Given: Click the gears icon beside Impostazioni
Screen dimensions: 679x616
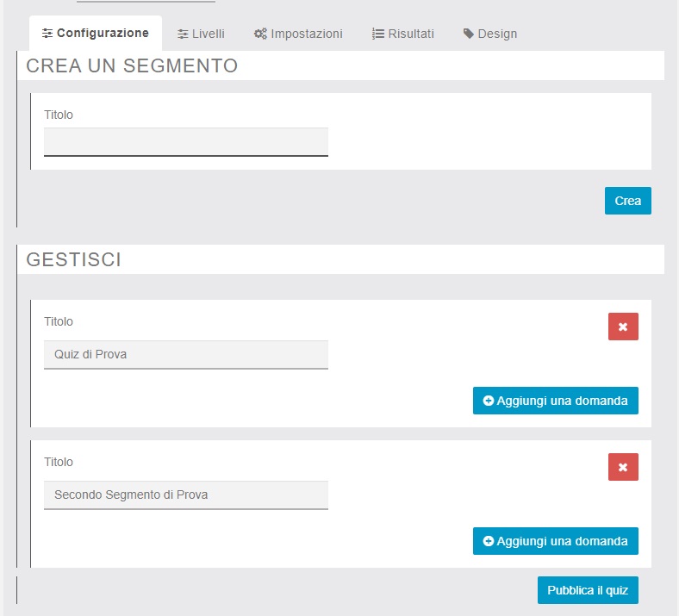Looking at the screenshot, I should click(260, 34).
